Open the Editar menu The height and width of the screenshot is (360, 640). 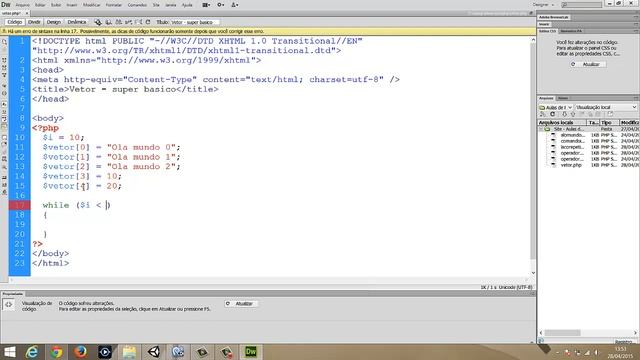40,5
